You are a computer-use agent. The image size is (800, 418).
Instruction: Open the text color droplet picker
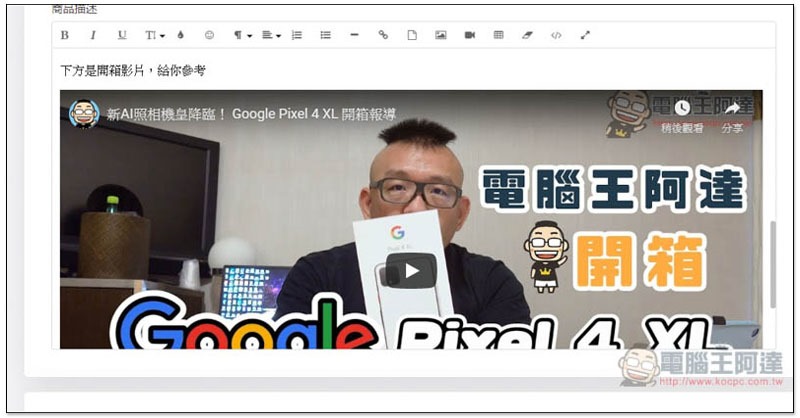tap(180, 35)
